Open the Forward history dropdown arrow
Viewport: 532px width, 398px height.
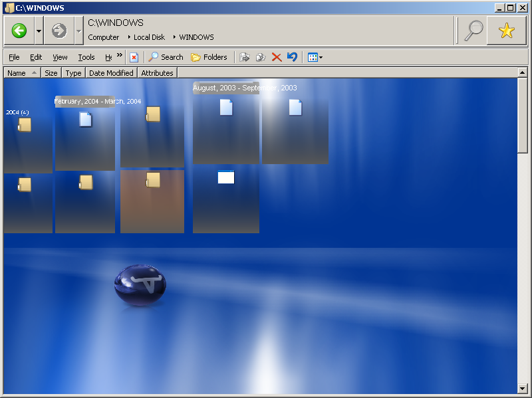point(78,31)
